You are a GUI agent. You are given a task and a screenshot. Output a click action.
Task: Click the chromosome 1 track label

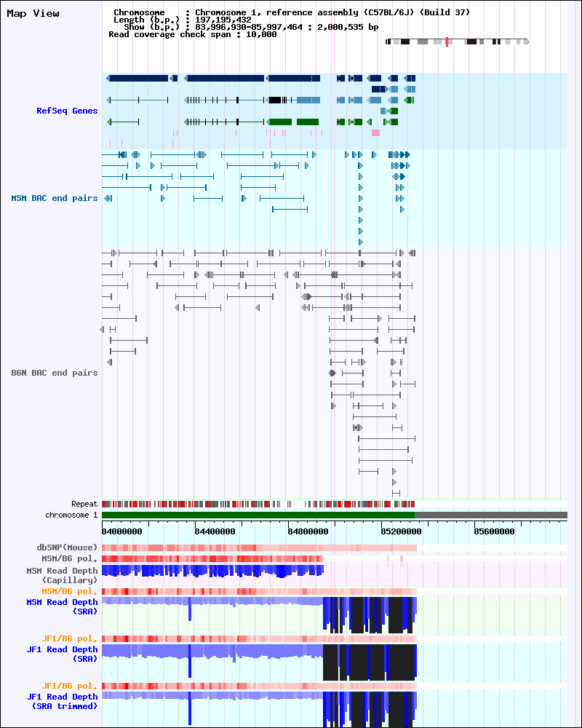pyautogui.click(x=71, y=515)
